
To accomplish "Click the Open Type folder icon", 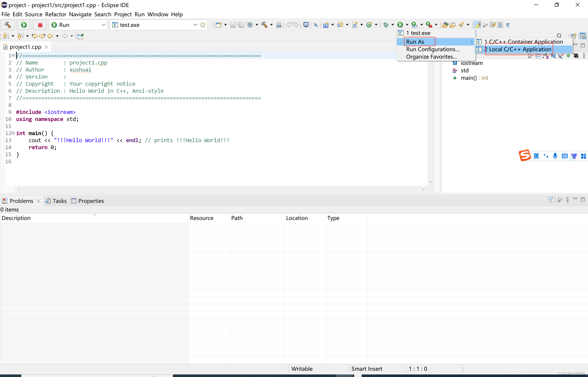I will pyautogui.click(x=445, y=25).
